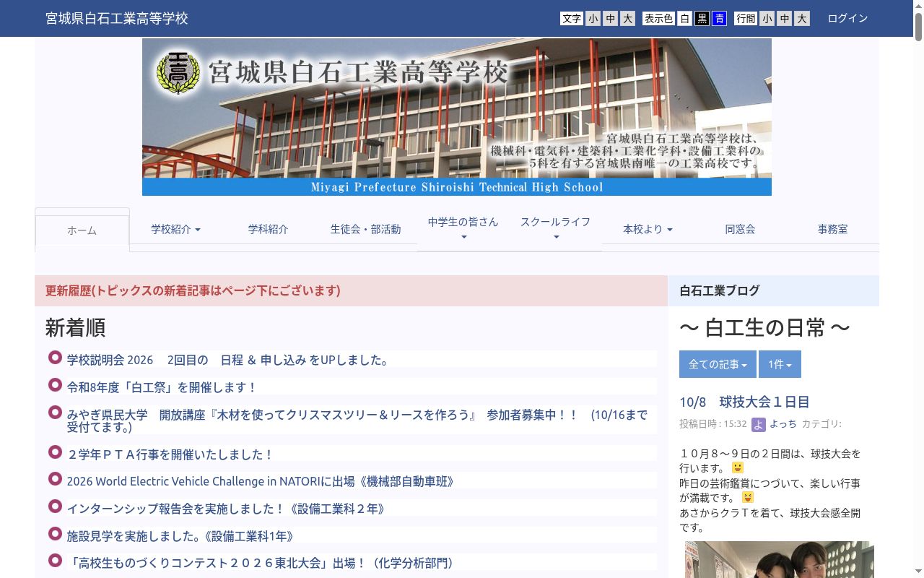The image size is (924, 578).
Task: Set line spacing to 中
Action: point(785,19)
